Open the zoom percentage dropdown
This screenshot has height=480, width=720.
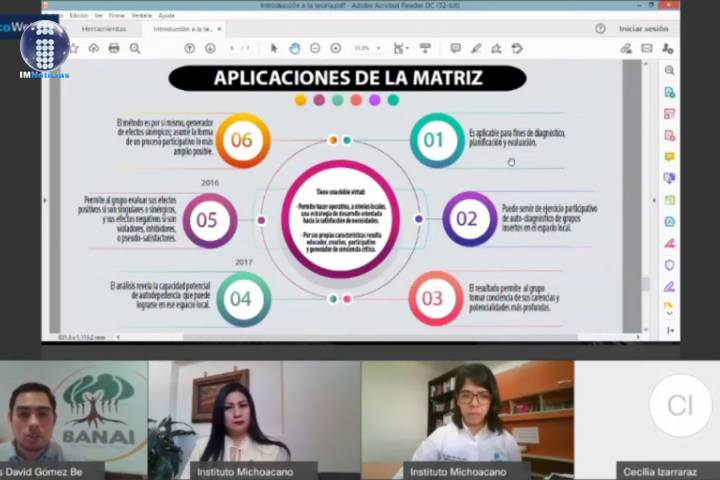pos(366,48)
